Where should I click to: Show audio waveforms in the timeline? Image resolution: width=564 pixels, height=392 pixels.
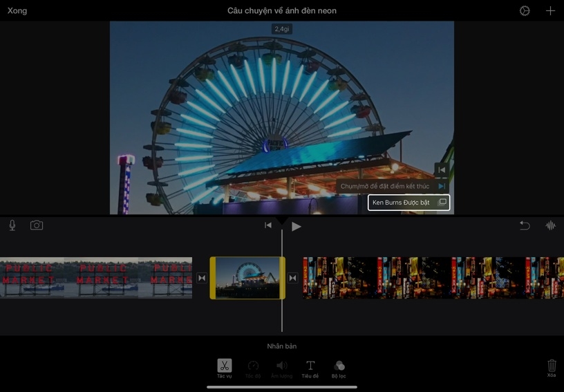click(551, 225)
